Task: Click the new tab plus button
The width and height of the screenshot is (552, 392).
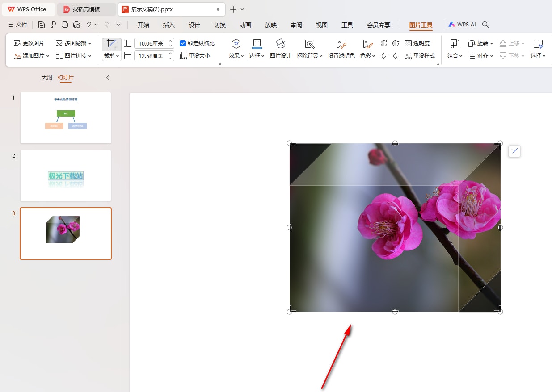Action: [x=233, y=9]
